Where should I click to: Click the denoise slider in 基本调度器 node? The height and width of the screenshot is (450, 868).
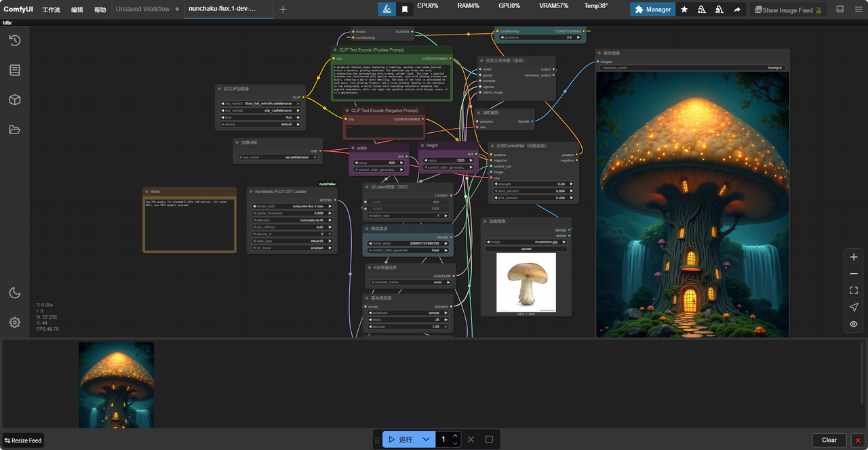tap(409, 327)
